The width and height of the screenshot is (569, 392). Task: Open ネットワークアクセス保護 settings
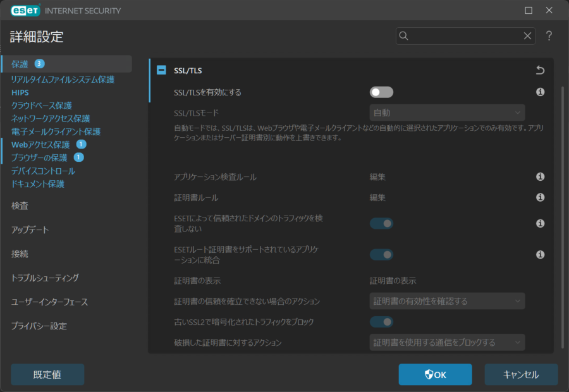click(51, 119)
